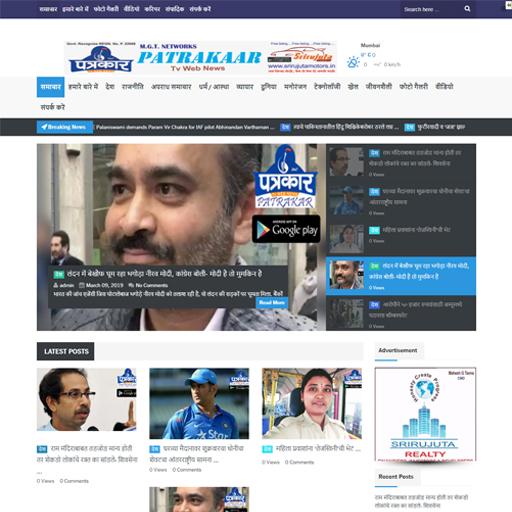The height and width of the screenshot is (512, 512).
Task: Open वीडियो in the main navigation
Action: point(444,87)
